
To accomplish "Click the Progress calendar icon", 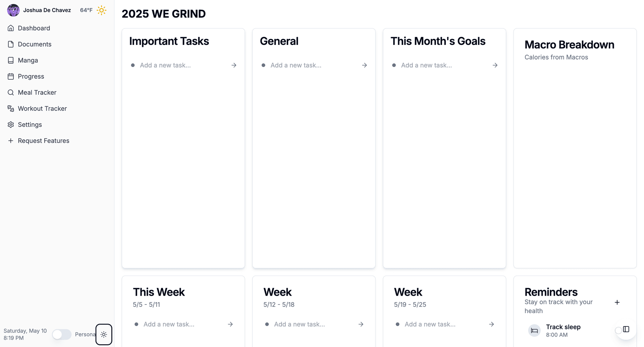I will click(11, 76).
